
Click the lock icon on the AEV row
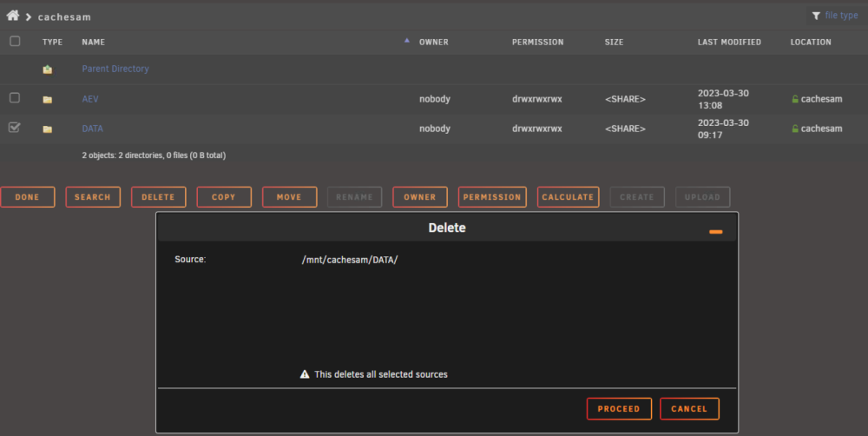795,99
